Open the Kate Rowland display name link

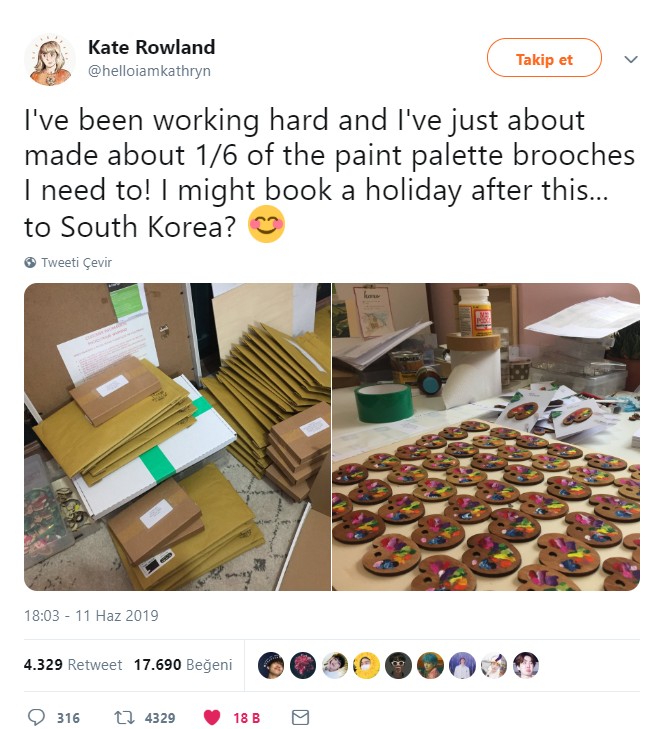click(152, 47)
